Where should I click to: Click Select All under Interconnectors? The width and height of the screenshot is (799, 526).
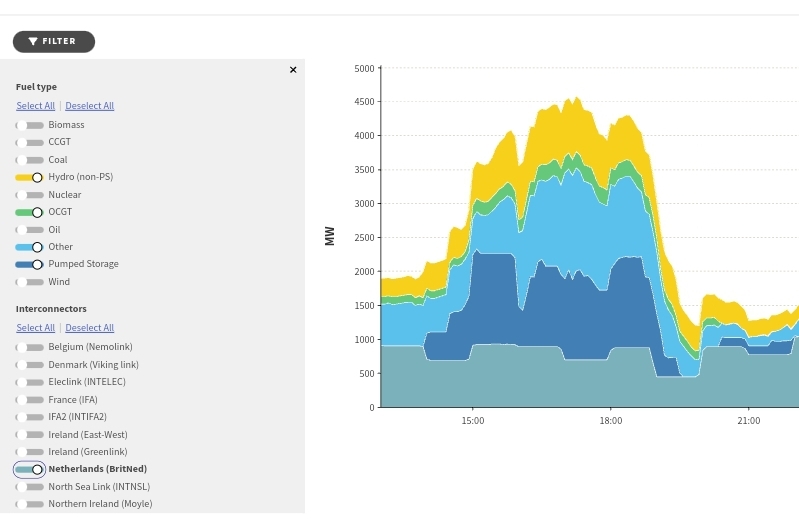pos(35,328)
